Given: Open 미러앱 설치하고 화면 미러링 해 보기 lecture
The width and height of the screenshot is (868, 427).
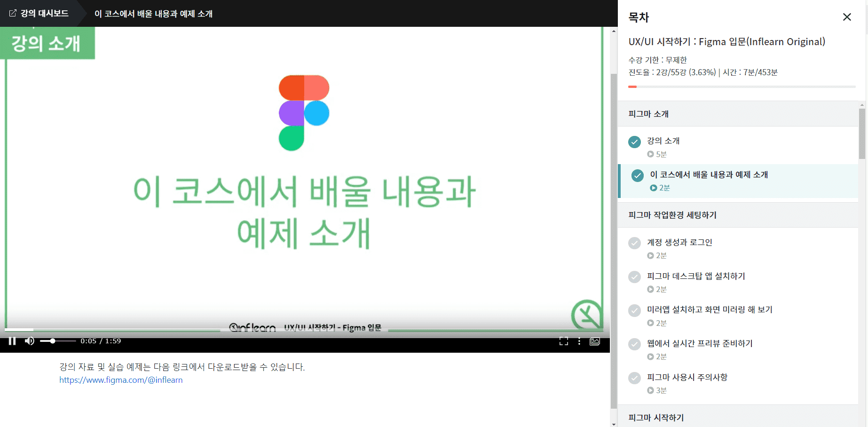Looking at the screenshot, I should tap(710, 309).
